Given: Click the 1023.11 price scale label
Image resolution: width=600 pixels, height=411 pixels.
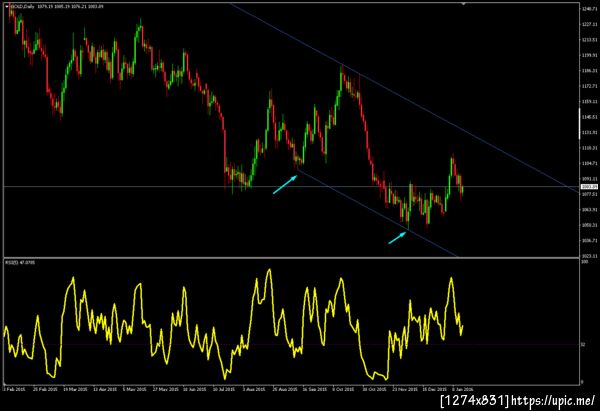Looking at the screenshot, I should tap(589, 256).
